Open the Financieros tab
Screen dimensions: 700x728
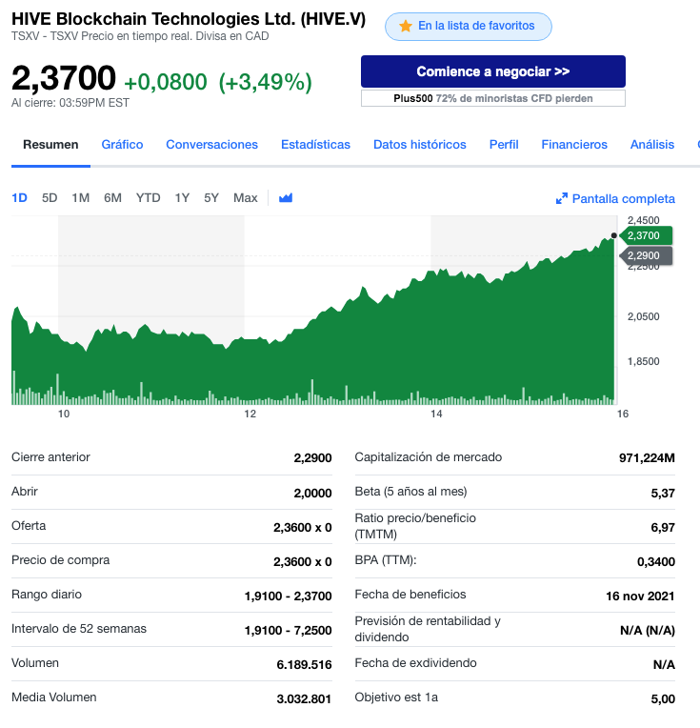click(574, 145)
